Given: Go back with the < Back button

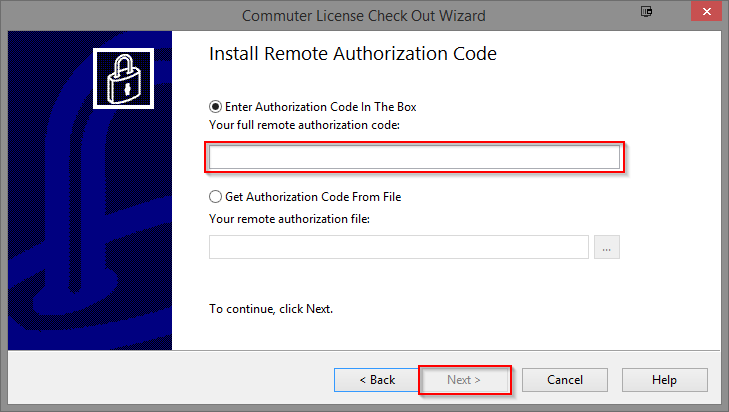Looking at the screenshot, I should click(377, 380).
